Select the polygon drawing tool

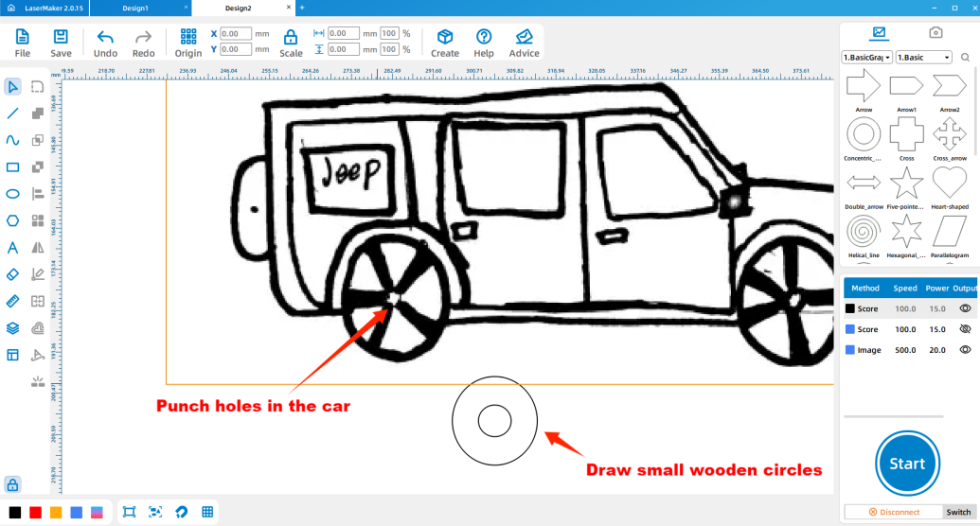tap(12, 221)
